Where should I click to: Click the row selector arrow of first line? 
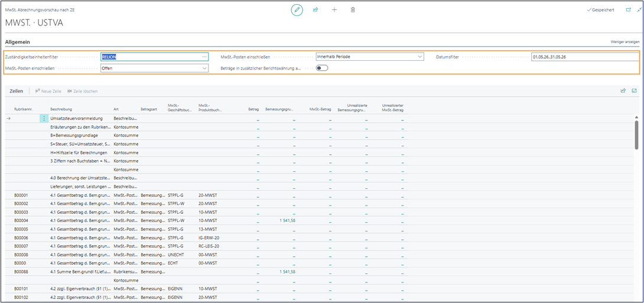click(8, 118)
